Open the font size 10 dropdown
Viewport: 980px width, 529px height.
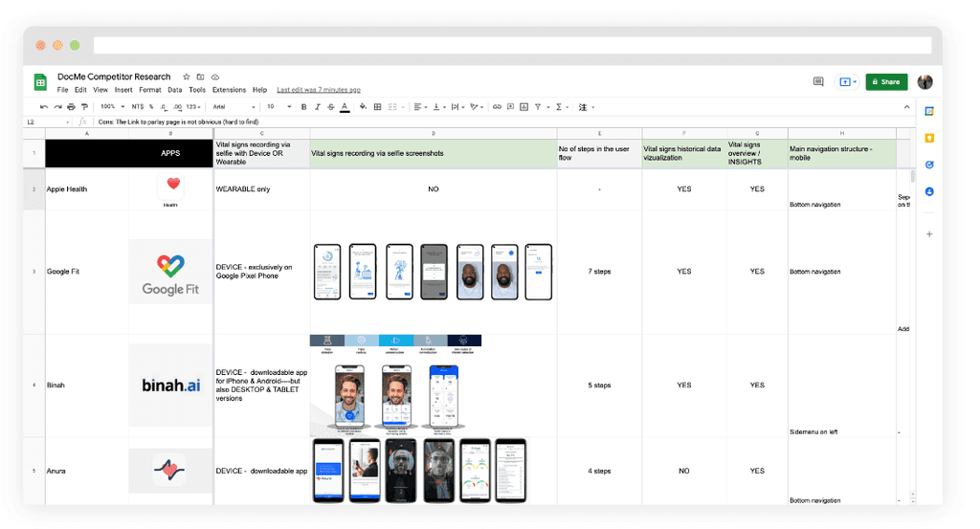279,107
